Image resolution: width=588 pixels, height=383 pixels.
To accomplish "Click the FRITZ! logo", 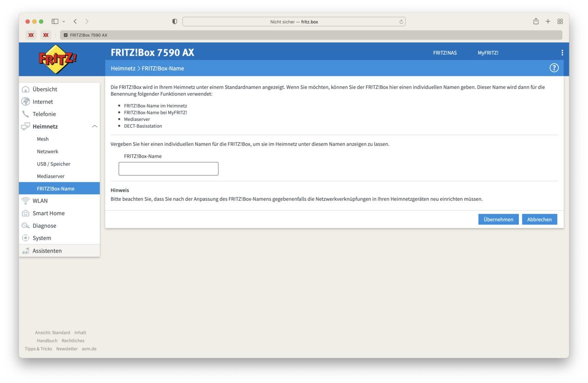I will point(58,59).
